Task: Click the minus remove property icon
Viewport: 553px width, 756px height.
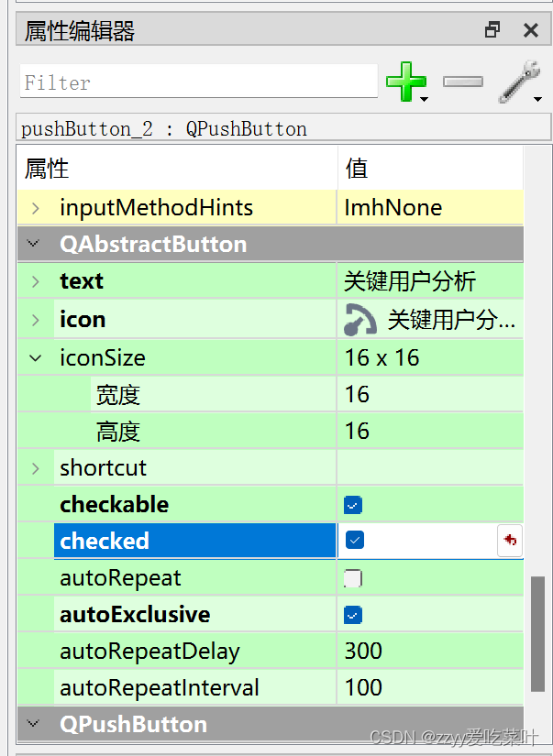Action: tap(463, 82)
